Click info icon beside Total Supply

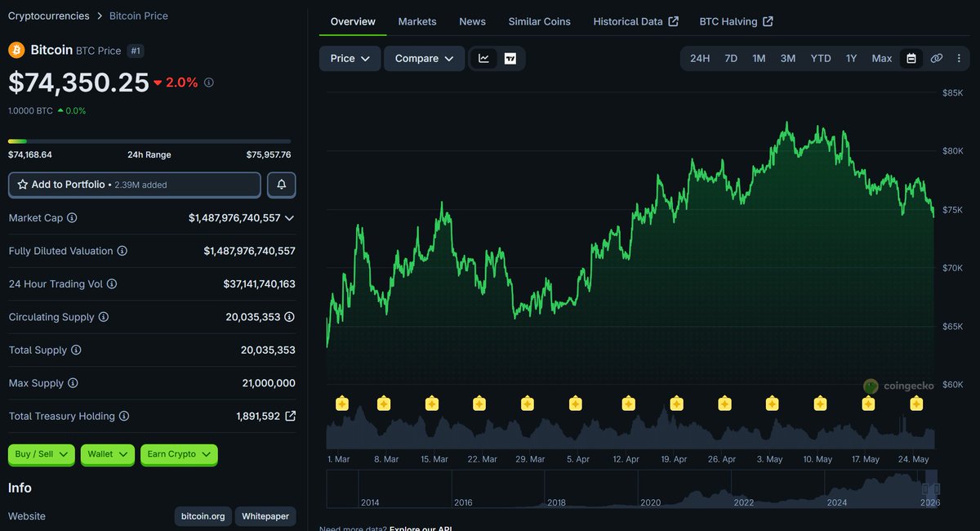click(76, 350)
